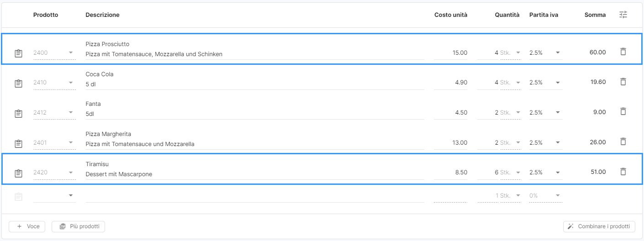This screenshot has width=644, height=241.
Task: Open column settings sliders icon
Action: tap(623, 15)
